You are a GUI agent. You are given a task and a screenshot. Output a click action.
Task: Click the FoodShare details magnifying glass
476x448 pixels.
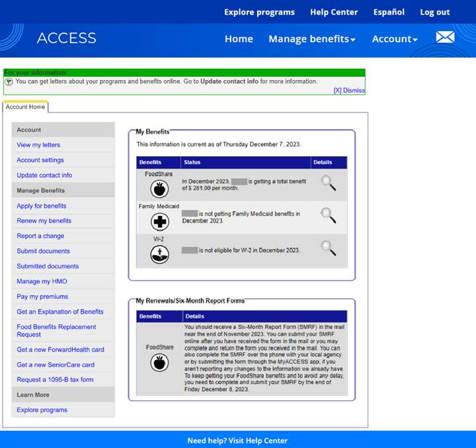(328, 183)
